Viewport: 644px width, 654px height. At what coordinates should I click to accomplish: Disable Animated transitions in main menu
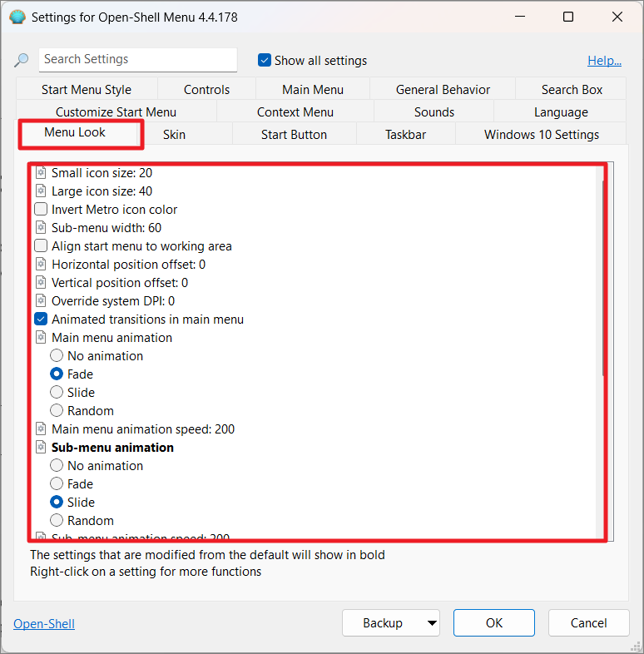(x=41, y=319)
